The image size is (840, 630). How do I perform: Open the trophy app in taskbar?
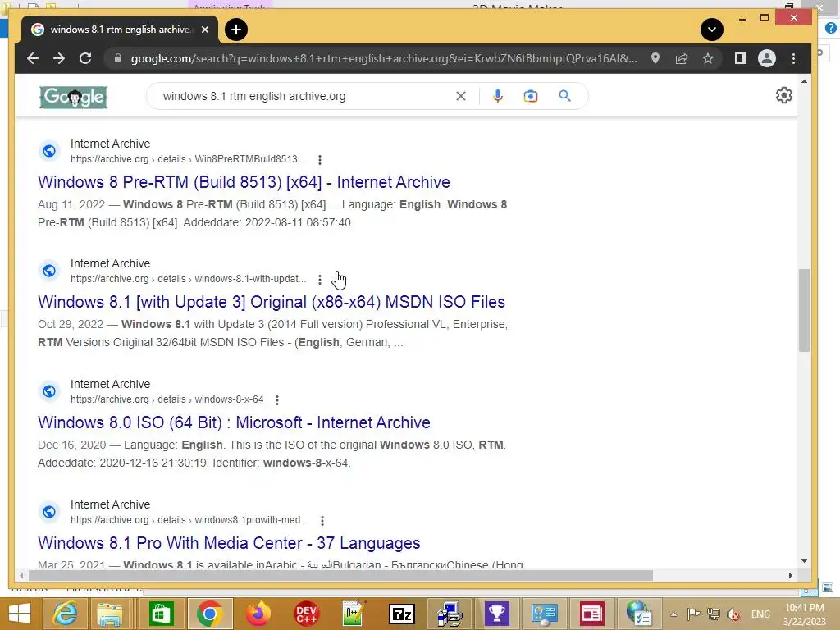click(x=496, y=614)
